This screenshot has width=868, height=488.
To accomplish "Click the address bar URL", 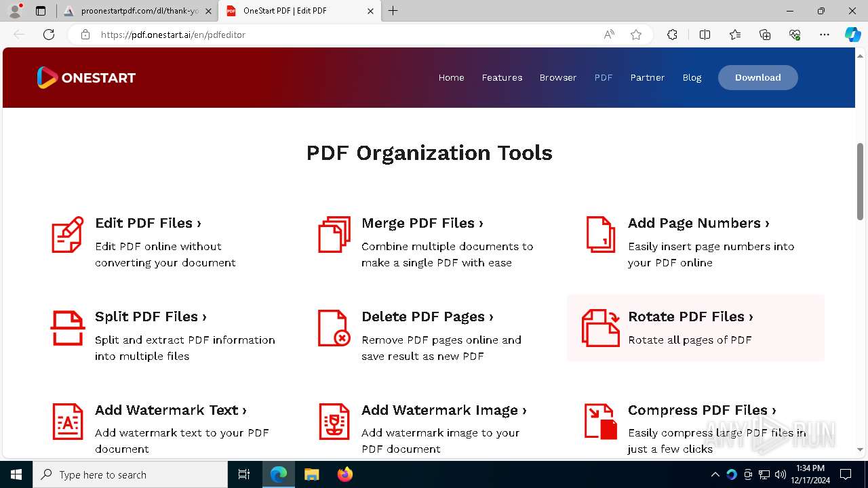I will pyautogui.click(x=173, y=35).
